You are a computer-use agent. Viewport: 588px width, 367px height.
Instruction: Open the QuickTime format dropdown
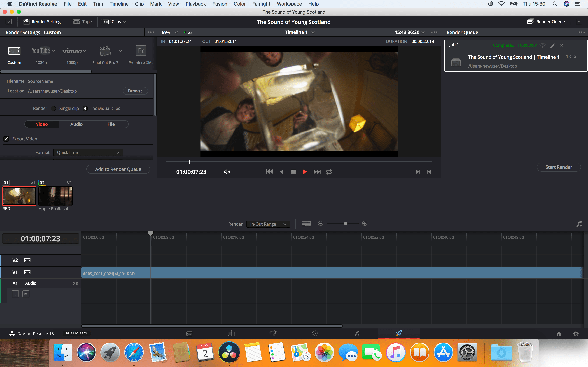[88, 152]
